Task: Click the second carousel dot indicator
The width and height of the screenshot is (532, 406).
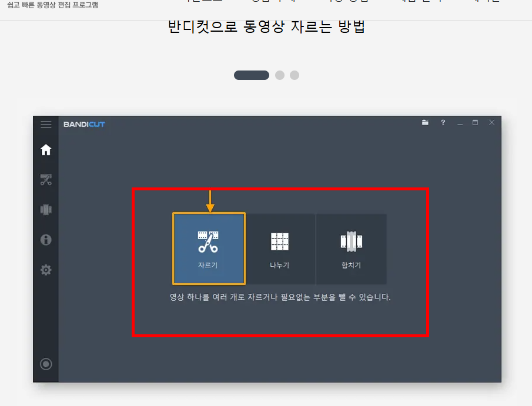Action: 279,75
